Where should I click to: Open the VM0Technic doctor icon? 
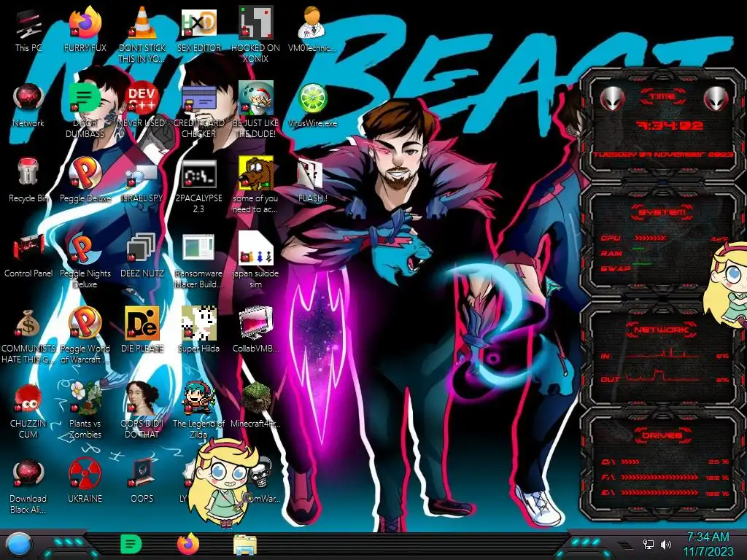[x=312, y=29]
